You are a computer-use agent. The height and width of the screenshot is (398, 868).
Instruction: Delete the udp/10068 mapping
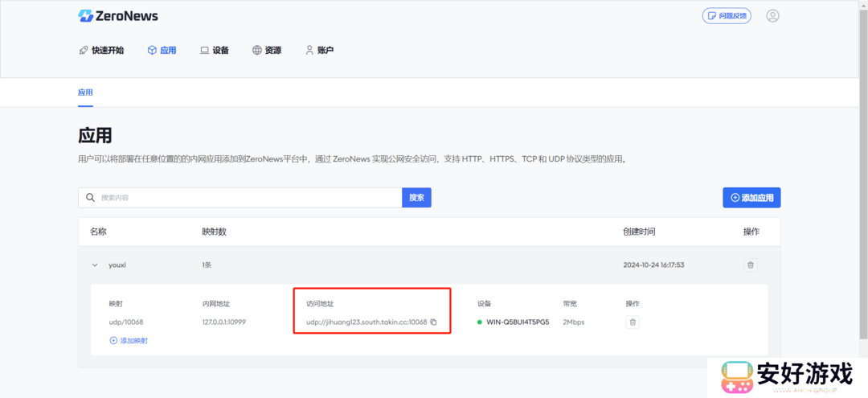click(633, 322)
